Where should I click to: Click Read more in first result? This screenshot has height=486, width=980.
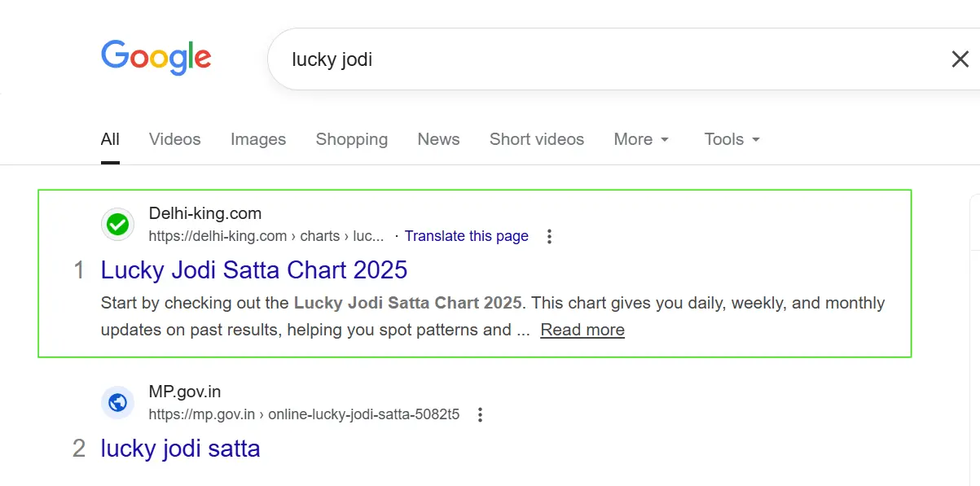coord(582,330)
